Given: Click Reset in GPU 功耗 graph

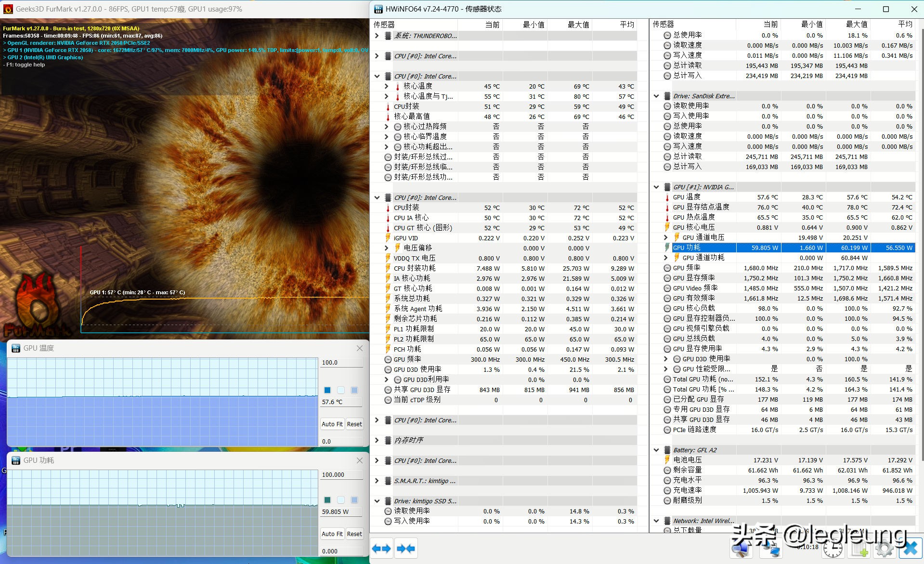Looking at the screenshot, I should [354, 534].
